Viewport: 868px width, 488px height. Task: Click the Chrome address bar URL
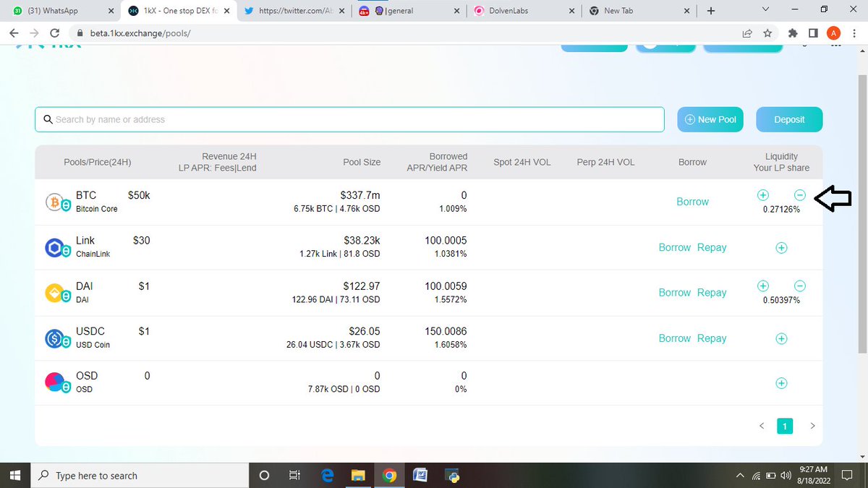(140, 33)
